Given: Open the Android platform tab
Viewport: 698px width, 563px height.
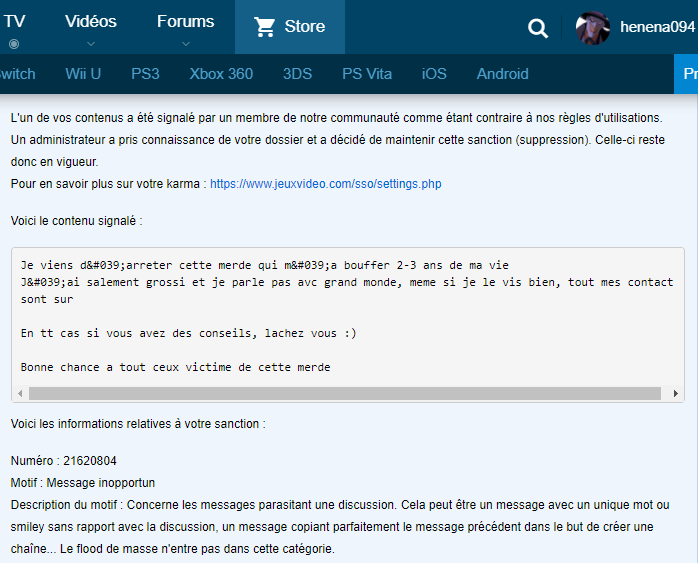Looking at the screenshot, I should [502, 74].
